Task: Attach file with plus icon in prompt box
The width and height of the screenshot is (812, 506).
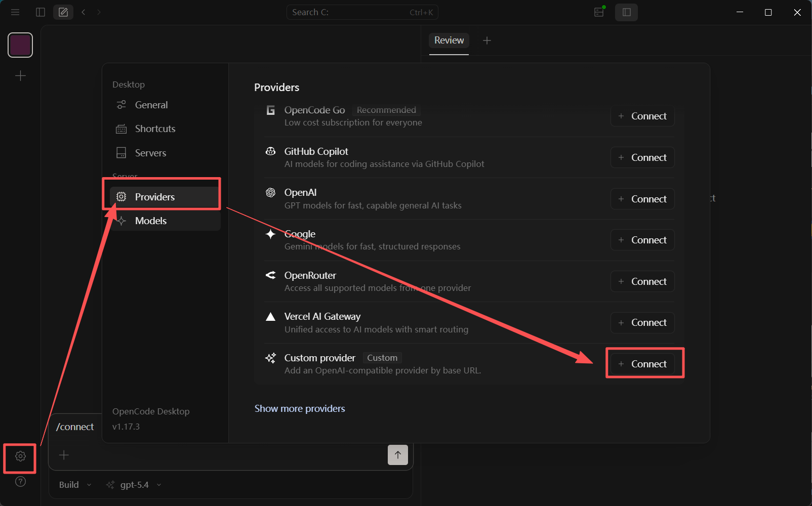Action: (64, 455)
